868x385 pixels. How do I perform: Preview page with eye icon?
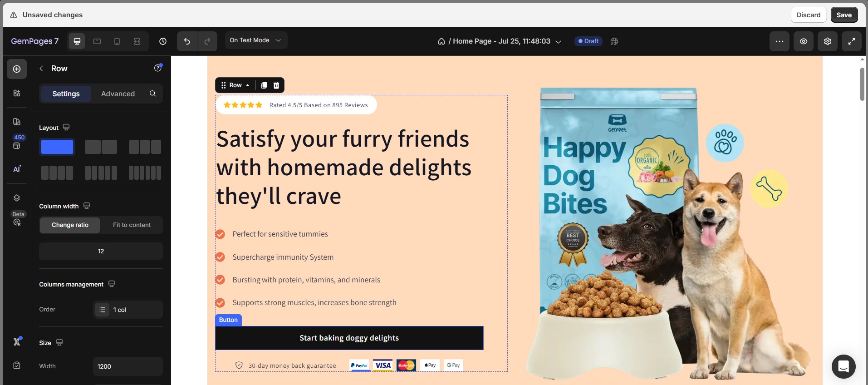804,41
